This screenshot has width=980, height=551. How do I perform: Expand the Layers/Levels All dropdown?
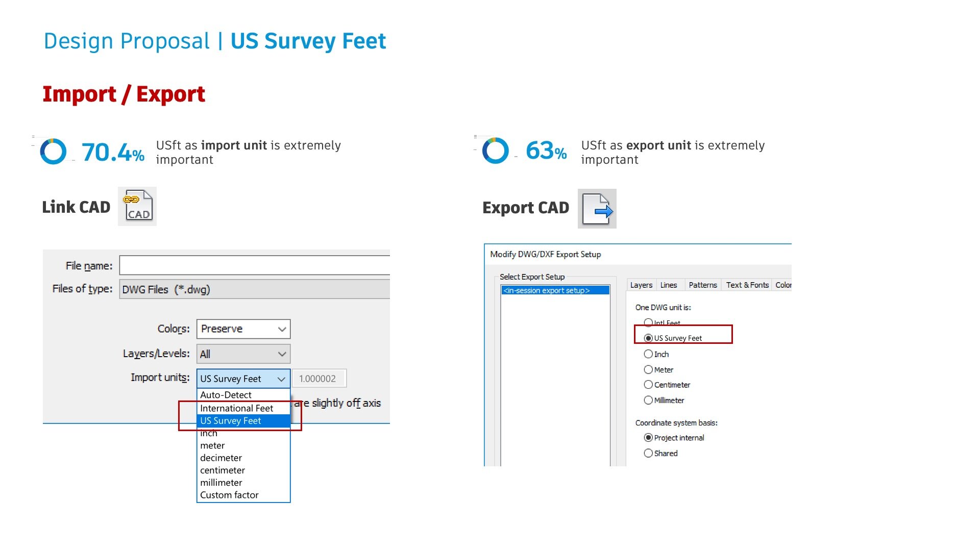(243, 354)
